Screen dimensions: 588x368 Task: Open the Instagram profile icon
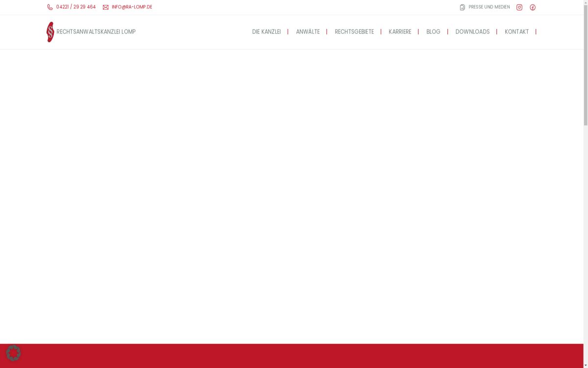(519, 7)
